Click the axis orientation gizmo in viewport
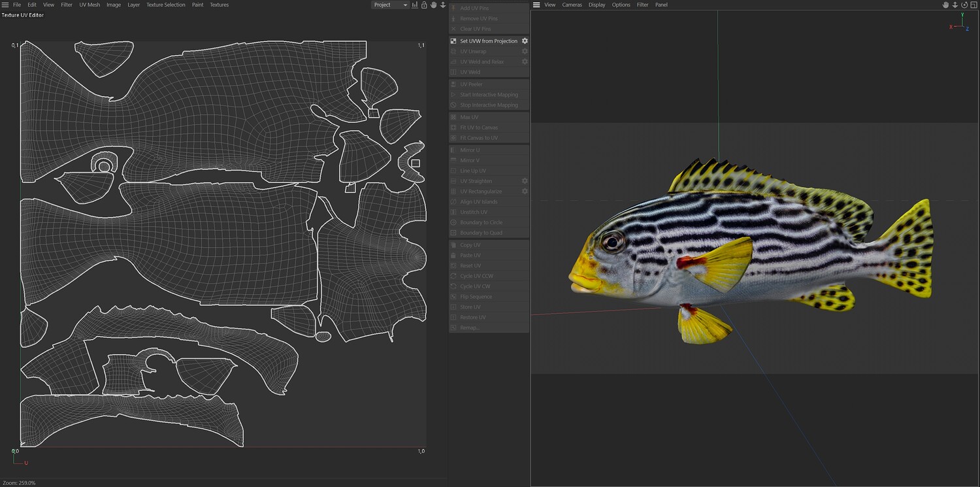Viewport: 980px width, 487px height. [958, 22]
